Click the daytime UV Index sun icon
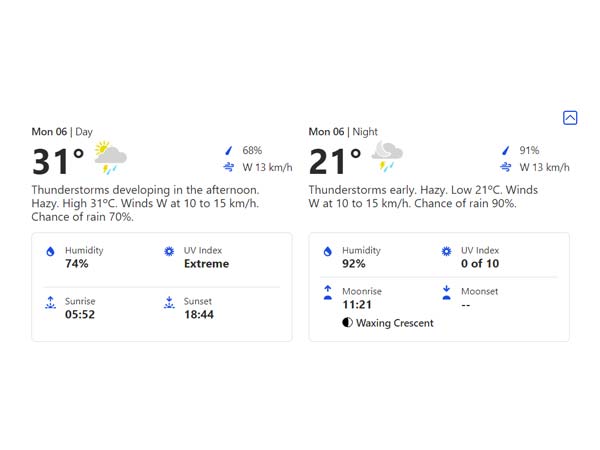The height and width of the screenshot is (450, 600). click(x=169, y=252)
